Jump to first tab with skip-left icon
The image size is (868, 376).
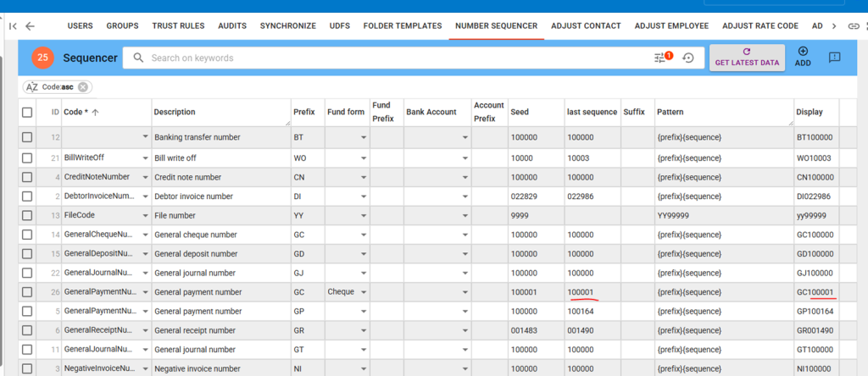click(x=13, y=25)
